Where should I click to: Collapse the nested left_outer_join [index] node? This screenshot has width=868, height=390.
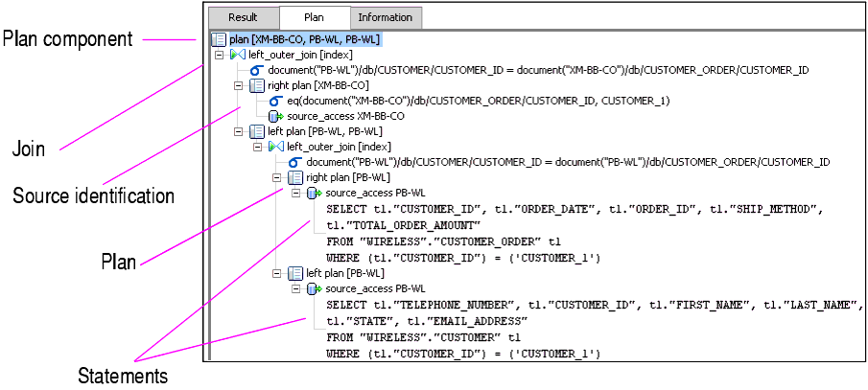click(257, 148)
